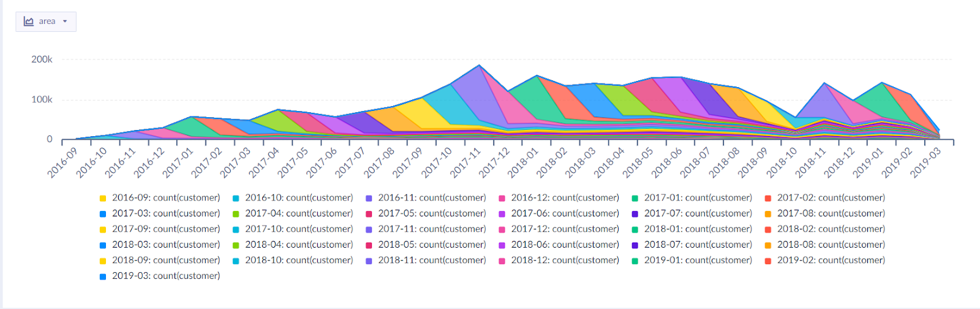The height and width of the screenshot is (309, 980).
Task: Click the 2019-02 count(customer) legend label
Action: point(831,261)
